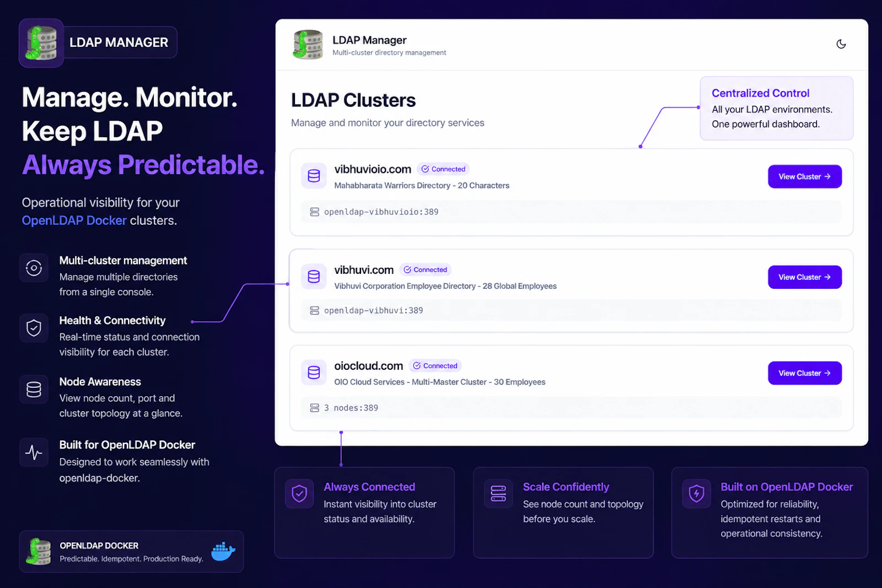
Task: Click the Node Awareness database icon
Action: pyautogui.click(x=34, y=390)
